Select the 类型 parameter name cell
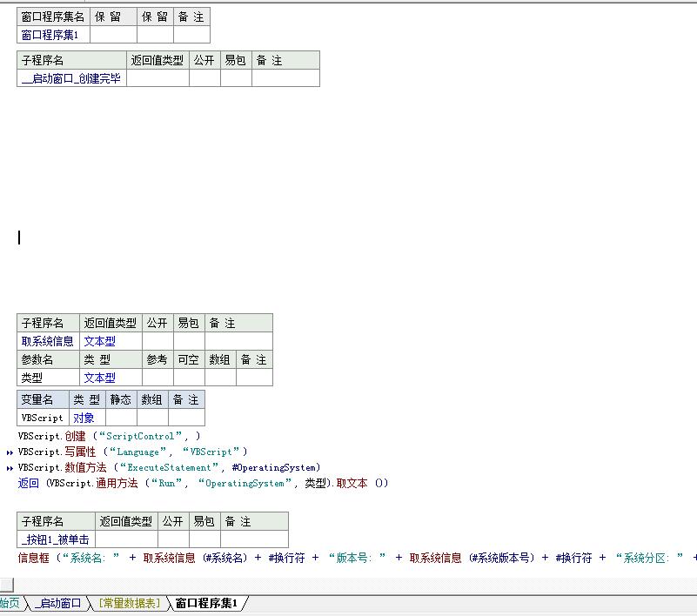This screenshot has height=616, width=697. pyautogui.click(x=48, y=378)
